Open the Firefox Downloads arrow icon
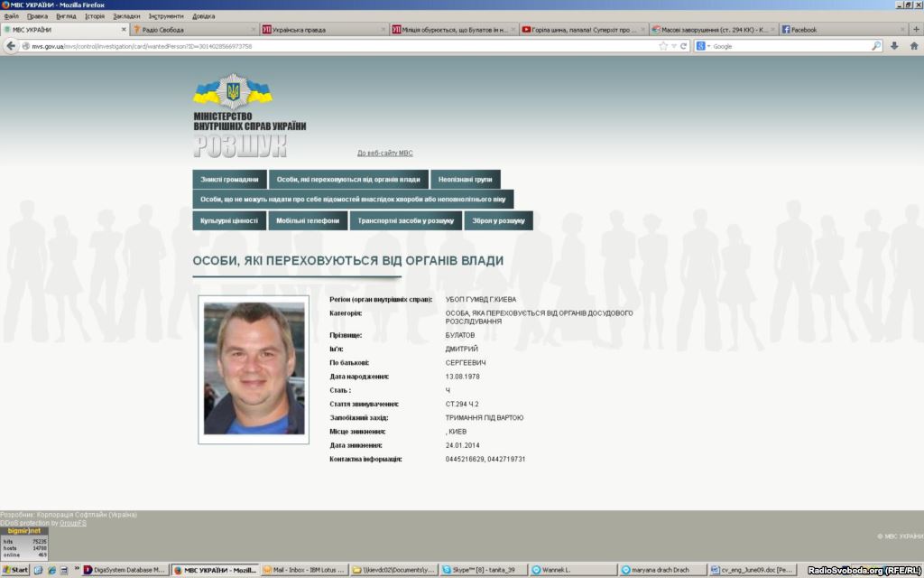 click(895, 46)
